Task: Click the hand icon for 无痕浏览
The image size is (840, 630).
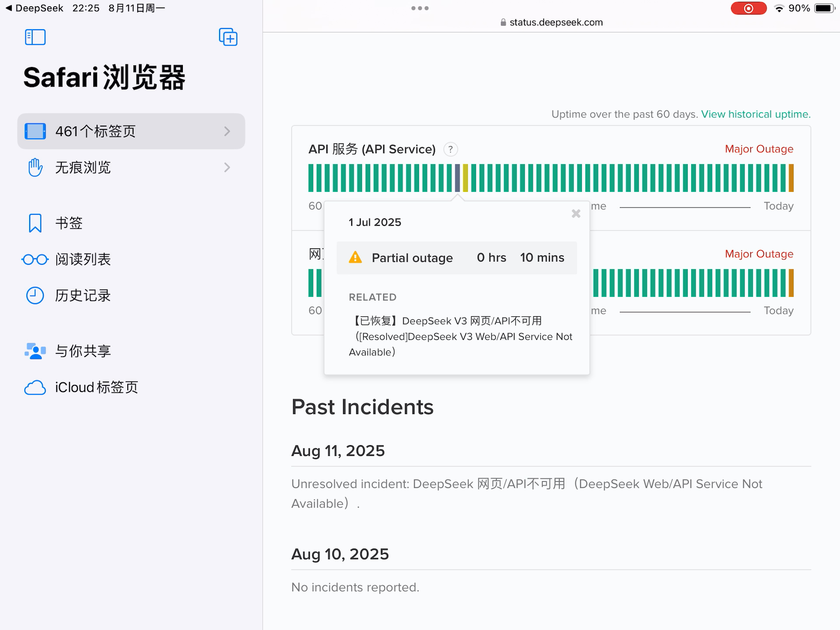Action: [x=35, y=168]
